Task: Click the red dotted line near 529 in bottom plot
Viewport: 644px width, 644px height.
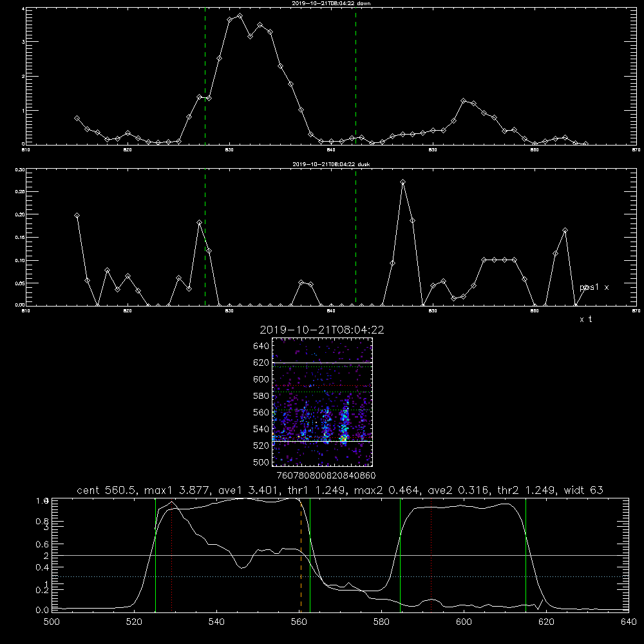Action: click(x=172, y=556)
